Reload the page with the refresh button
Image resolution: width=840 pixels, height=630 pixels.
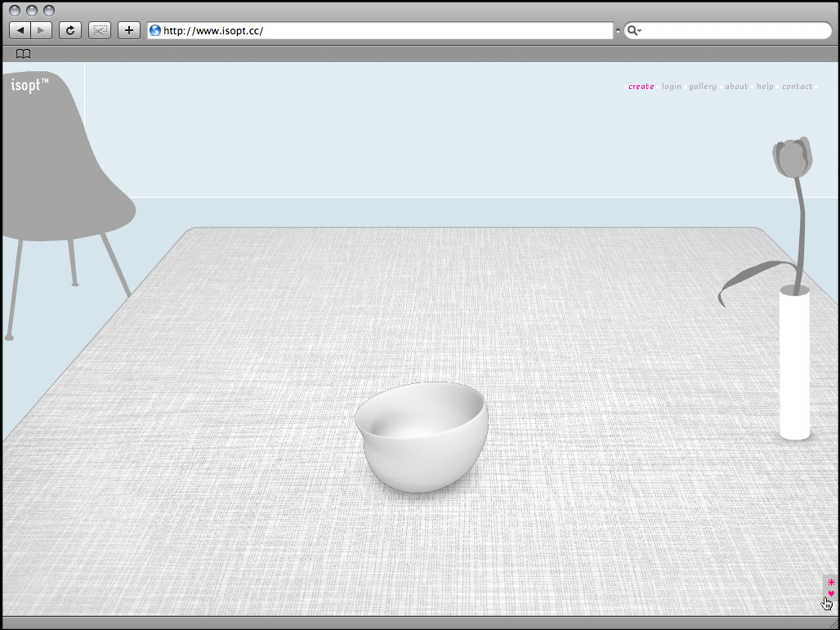69,30
